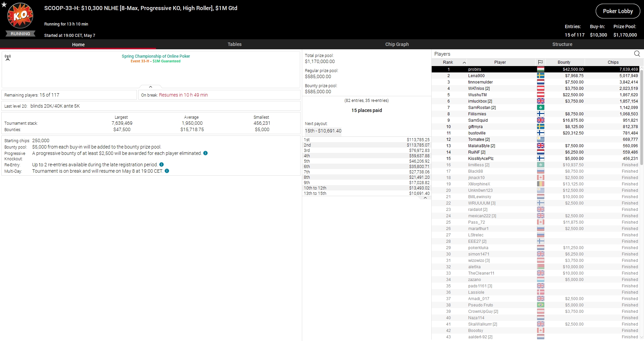The image size is (644, 341).
Task: Select finished player Unkn0wn123
Action: tap(536, 190)
